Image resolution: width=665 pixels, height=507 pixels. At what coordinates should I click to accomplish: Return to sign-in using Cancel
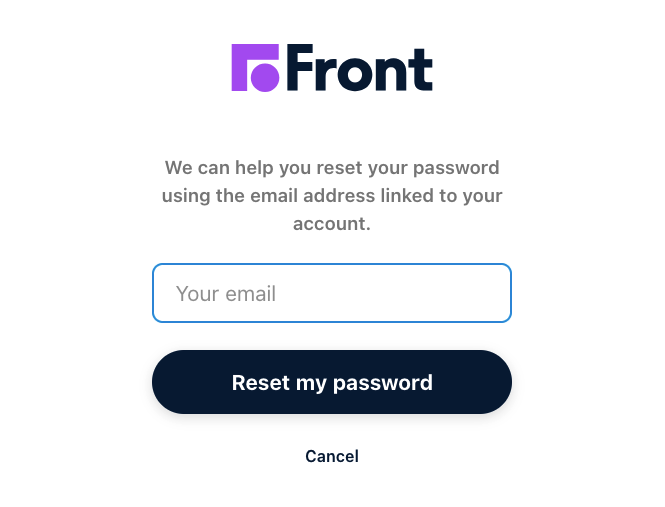pos(331,456)
